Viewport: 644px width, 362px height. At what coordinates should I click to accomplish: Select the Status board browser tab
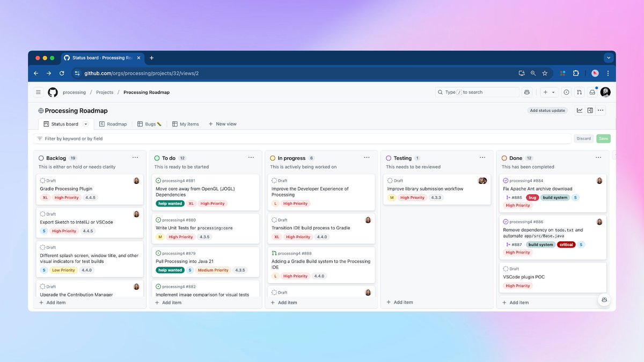[103, 58]
